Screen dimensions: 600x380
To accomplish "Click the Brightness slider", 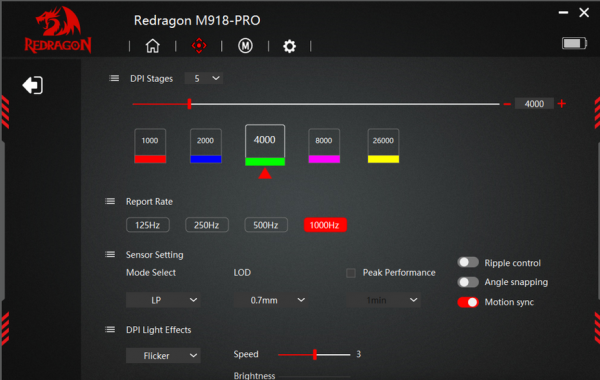I will [314, 377].
